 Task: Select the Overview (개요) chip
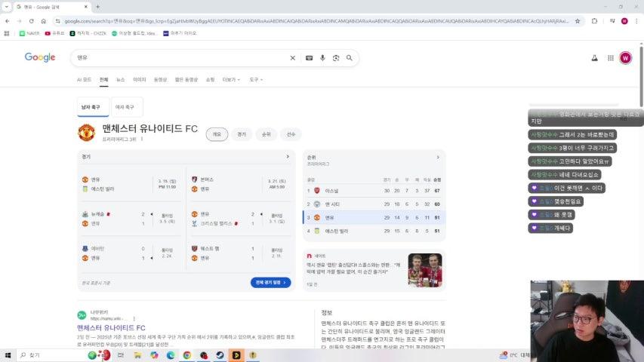(x=217, y=134)
